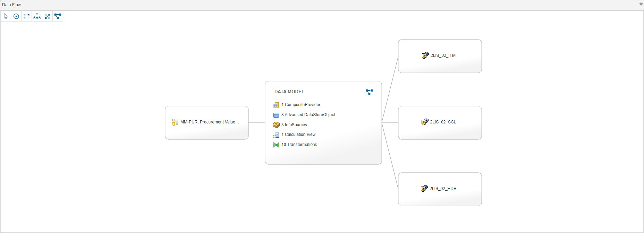Click the CompositeProvider icon in Data Model

[276, 105]
